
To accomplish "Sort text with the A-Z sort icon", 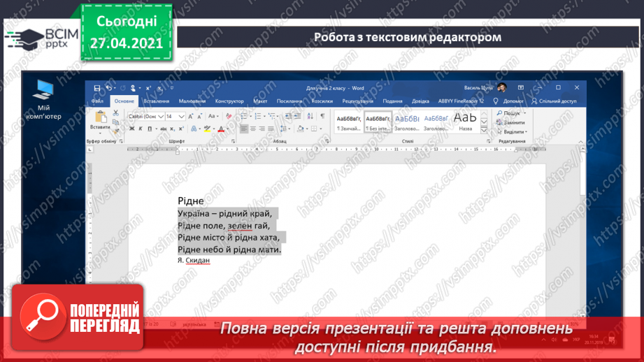I will (x=310, y=117).
